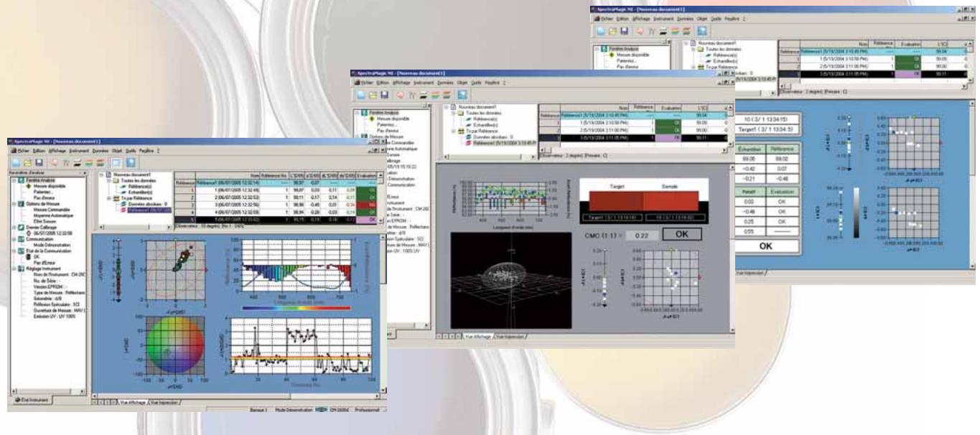Collapse Toutes les données folder in left window
The height and width of the screenshot is (435, 980).
[109, 182]
